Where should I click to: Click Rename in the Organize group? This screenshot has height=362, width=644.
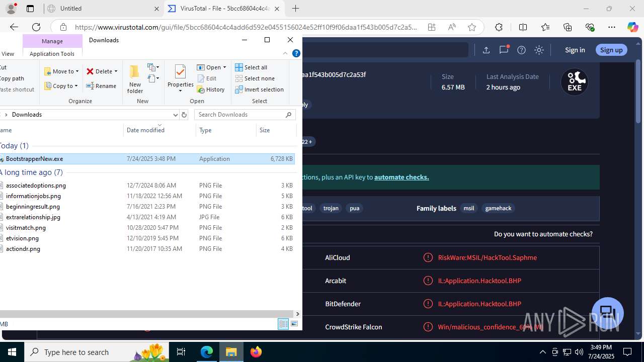click(101, 86)
